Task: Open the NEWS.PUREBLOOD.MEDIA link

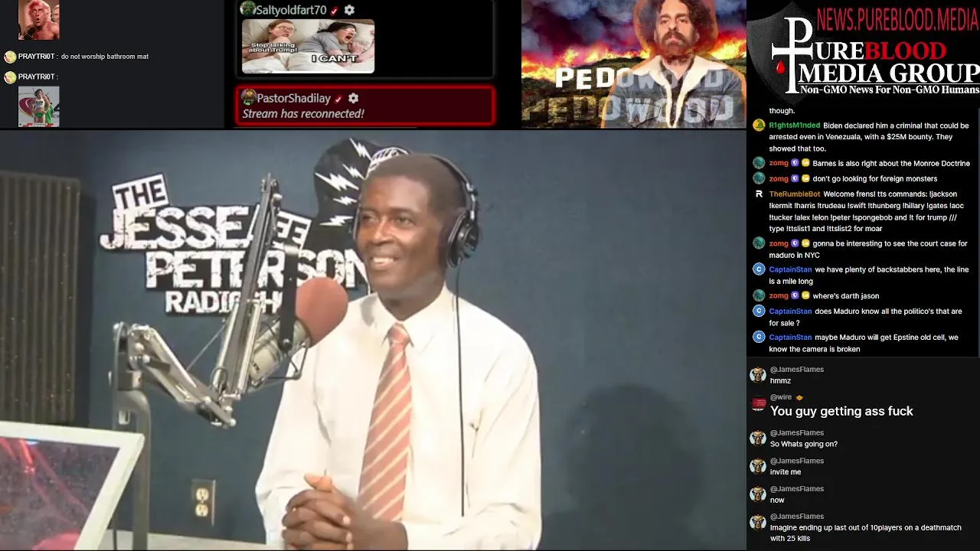Action: pos(897,19)
